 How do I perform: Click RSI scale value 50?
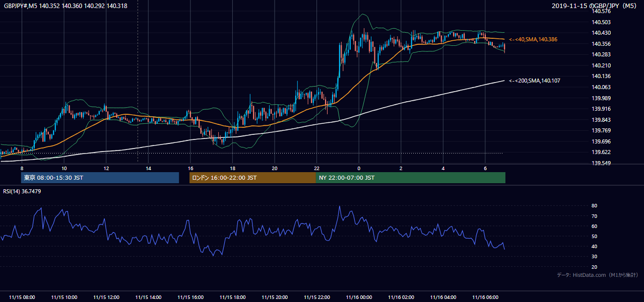click(595, 236)
